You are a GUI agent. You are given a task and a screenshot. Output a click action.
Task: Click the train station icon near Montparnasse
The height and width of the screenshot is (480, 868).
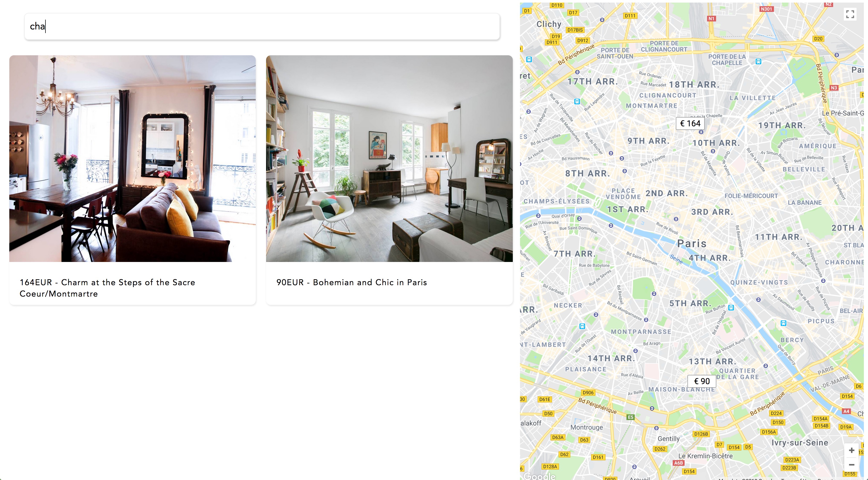click(x=582, y=326)
